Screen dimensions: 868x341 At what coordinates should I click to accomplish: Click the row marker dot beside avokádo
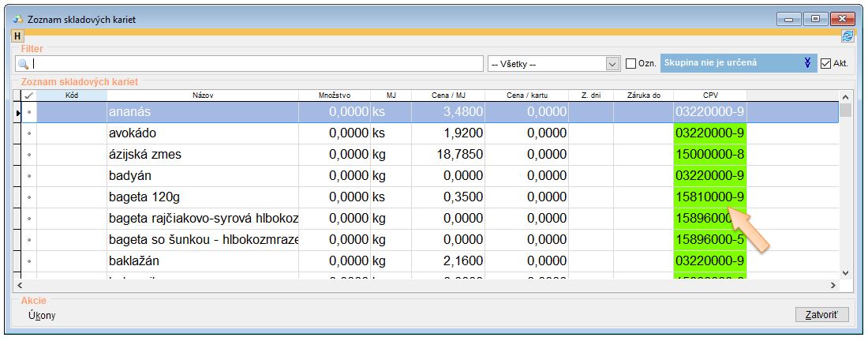pos(29,133)
